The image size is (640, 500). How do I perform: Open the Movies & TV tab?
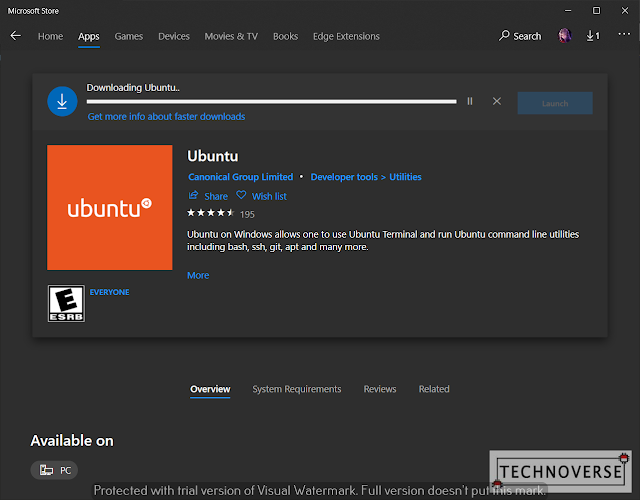tap(231, 36)
